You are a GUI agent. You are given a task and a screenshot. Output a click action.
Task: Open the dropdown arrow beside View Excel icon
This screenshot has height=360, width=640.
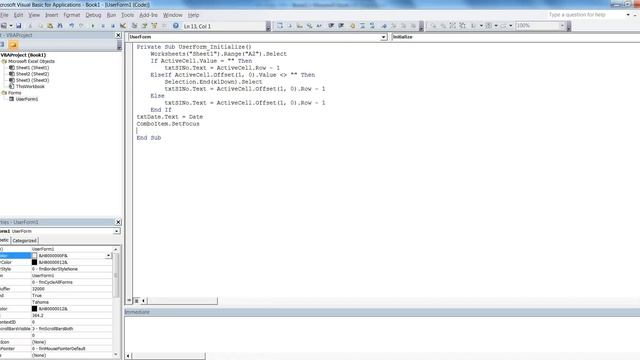pos(11,26)
